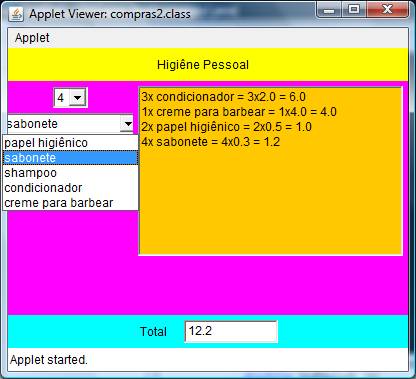Click line '1x creme para barbear = 1x4.0 = 4.0'
This screenshot has height=379, width=416.
[239, 112]
